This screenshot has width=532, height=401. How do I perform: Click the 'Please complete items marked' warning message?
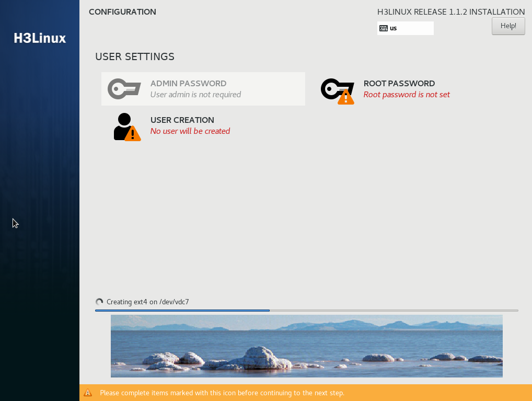[x=222, y=393]
